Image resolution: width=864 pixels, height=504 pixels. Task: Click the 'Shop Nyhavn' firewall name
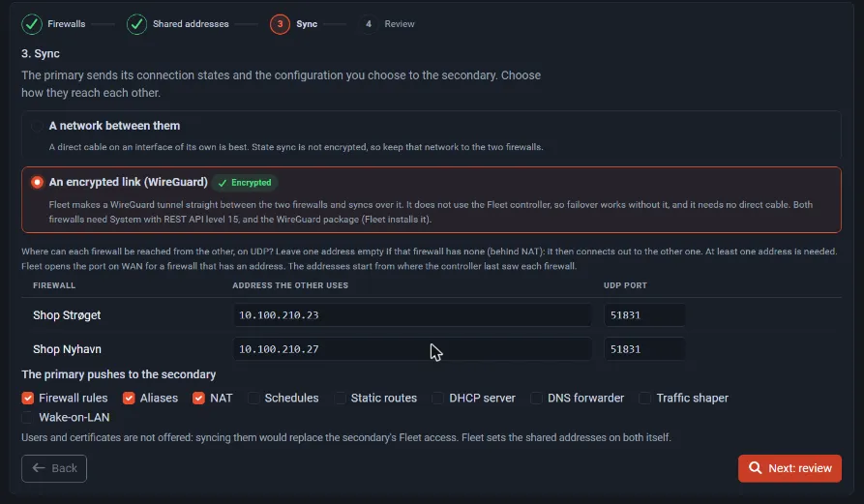(67, 349)
